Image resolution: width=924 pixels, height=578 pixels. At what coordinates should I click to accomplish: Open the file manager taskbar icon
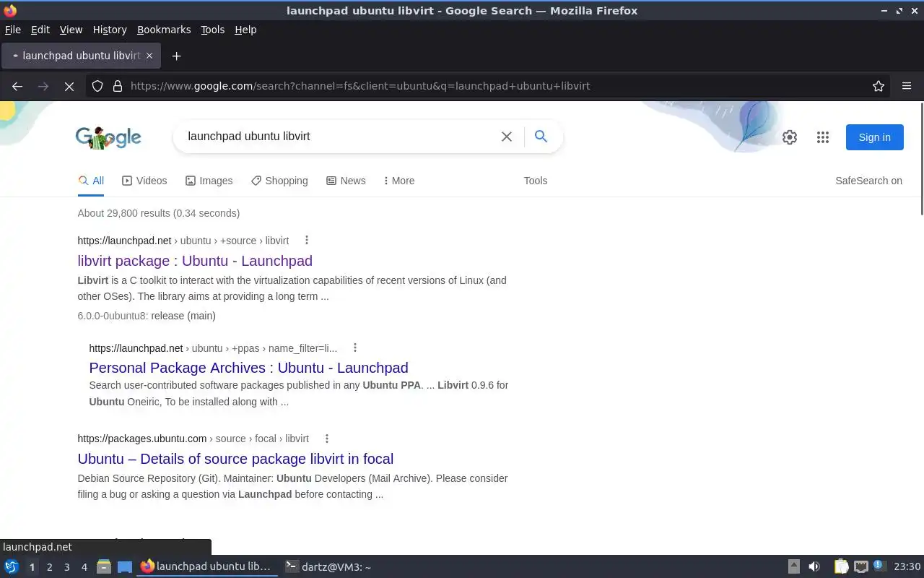pyautogui.click(x=104, y=567)
